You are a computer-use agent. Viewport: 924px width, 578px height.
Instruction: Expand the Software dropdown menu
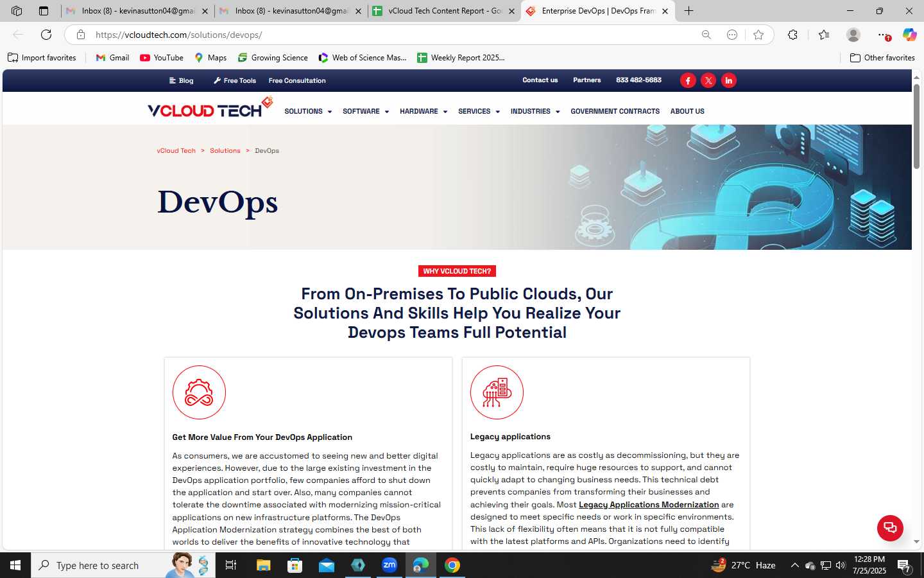(x=366, y=111)
